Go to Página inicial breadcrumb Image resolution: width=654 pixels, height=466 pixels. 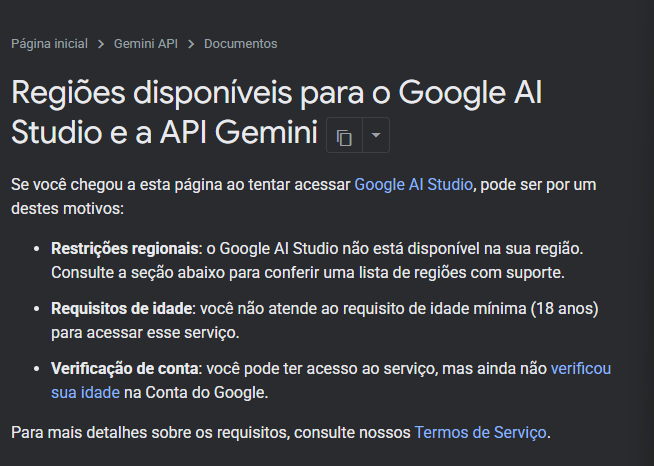pyautogui.click(x=49, y=44)
